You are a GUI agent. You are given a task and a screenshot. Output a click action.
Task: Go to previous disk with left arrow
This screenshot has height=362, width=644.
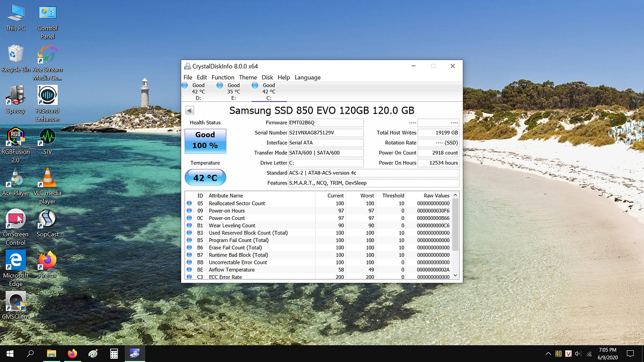pyautogui.click(x=189, y=110)
